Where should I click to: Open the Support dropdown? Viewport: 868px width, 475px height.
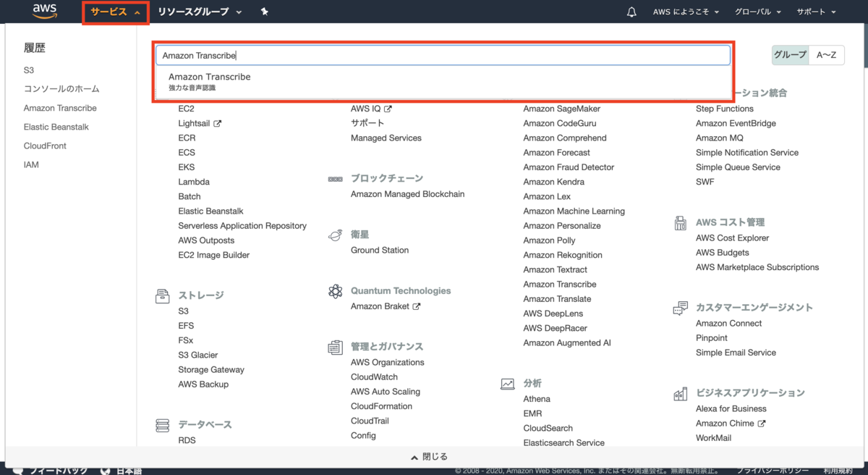point(817,12)
